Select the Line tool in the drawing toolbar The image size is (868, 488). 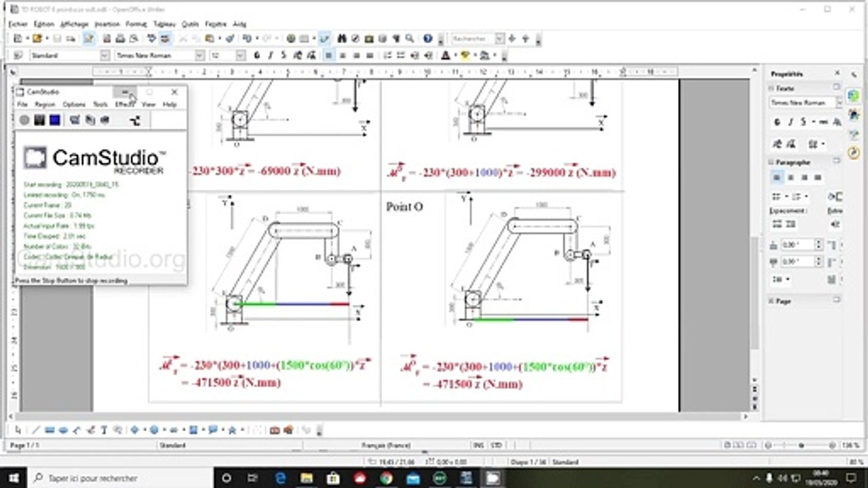coord(37,430)
